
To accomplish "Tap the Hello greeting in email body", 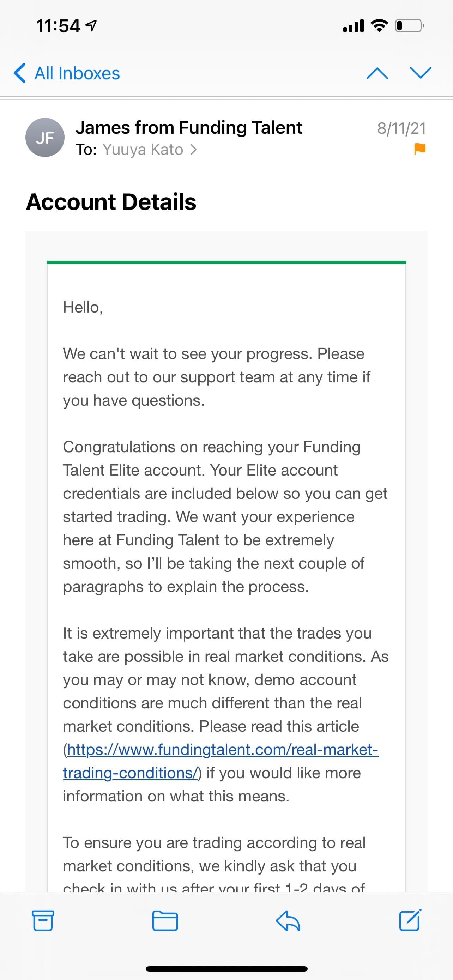I will pyautogui.click(x=83, y=307).
